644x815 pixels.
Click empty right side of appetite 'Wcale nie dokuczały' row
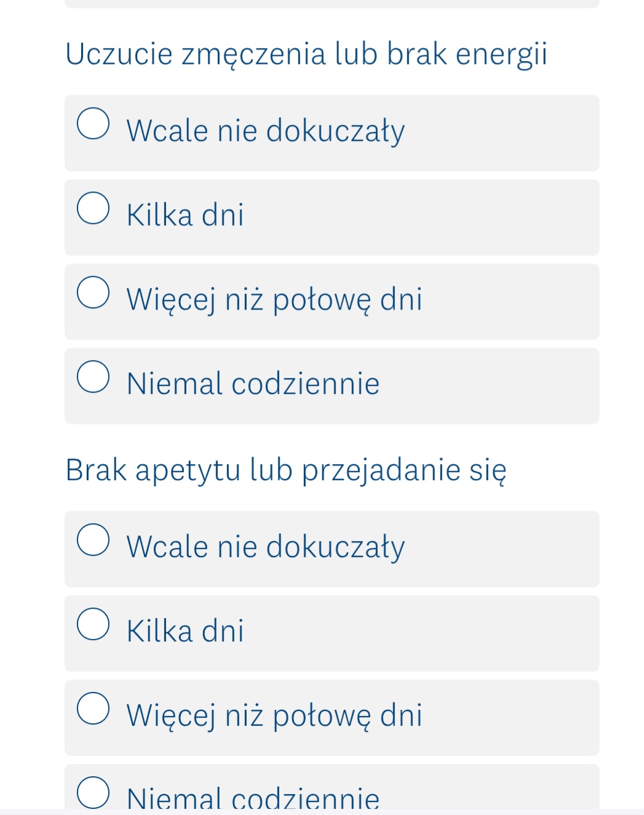(504, 549)
